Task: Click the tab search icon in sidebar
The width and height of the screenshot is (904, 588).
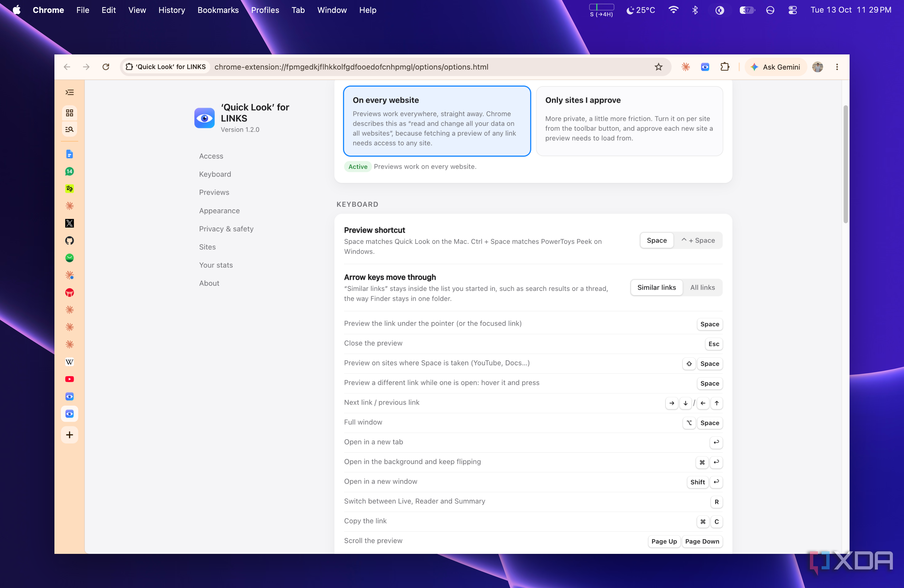Action: point(69,129)
